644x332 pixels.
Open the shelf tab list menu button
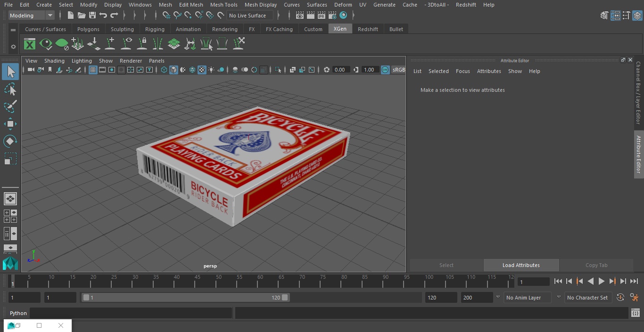13,29
